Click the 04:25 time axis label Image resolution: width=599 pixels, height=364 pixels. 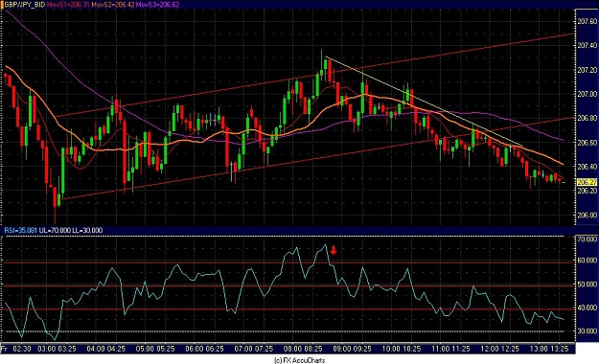coord(116,349)
